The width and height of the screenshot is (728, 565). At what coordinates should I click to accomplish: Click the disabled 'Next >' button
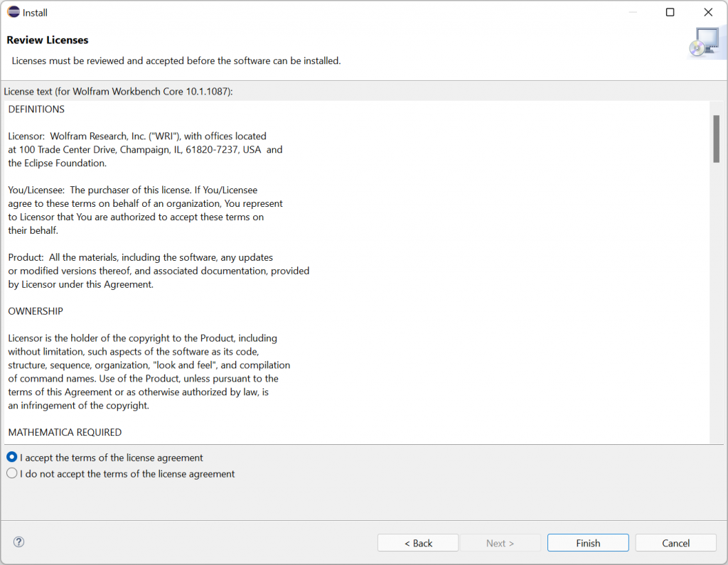coord(500,542)
